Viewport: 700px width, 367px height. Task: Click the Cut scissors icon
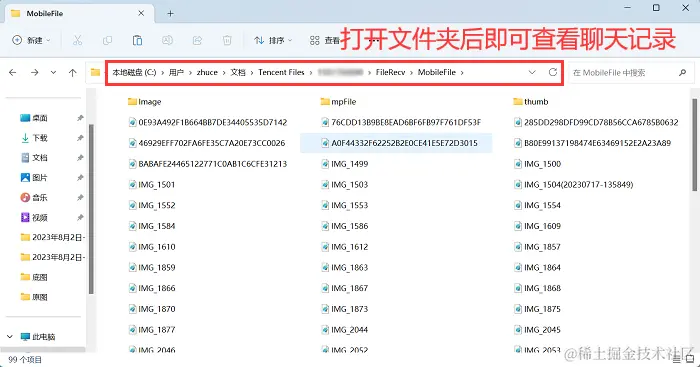pyautogui.click(x=77, y=41)
